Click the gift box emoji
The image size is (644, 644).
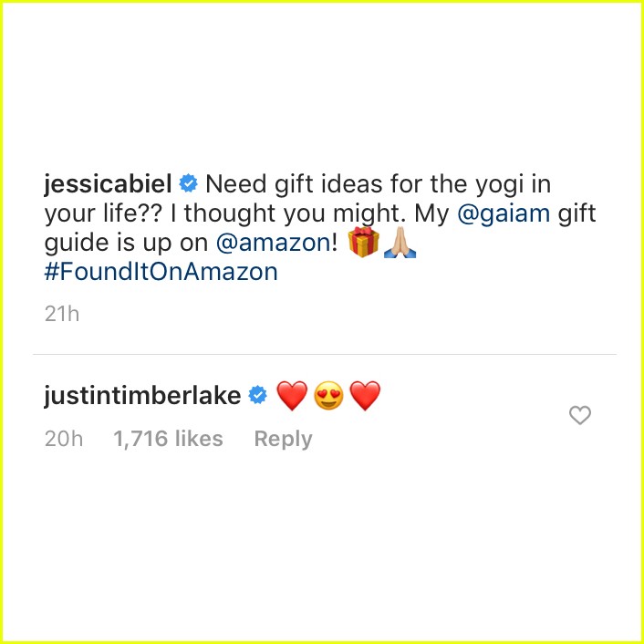click(363, 242)
